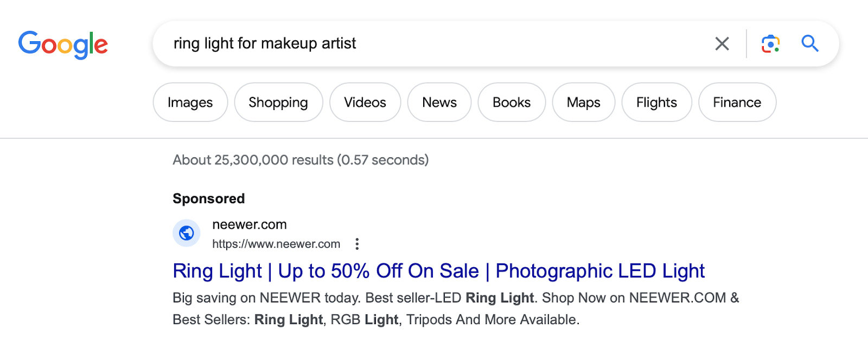The image size is (868, 355).
Task: Visit the neewer.com displayed URL
Action: pyautogui.click(x=276, y=244)
